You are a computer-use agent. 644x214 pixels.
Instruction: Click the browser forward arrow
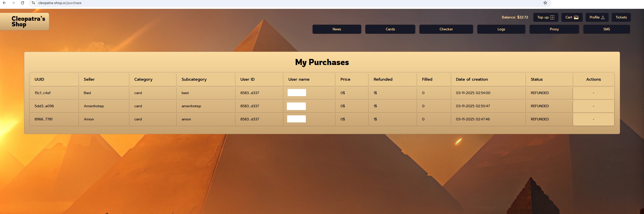(x=13, y=3)
